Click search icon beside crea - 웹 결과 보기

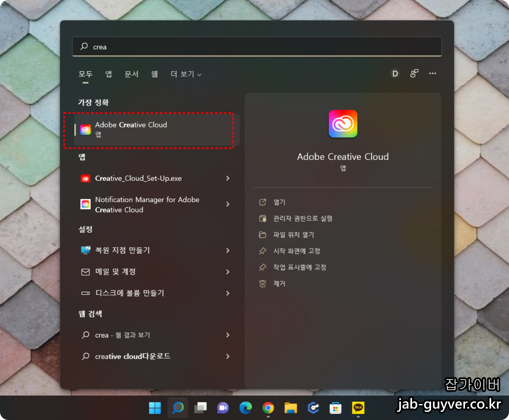(85, 335)
